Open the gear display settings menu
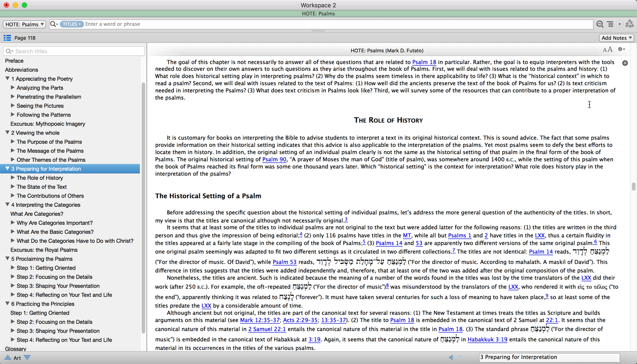This screenshot has height=364, width=637. coord(621,50)
